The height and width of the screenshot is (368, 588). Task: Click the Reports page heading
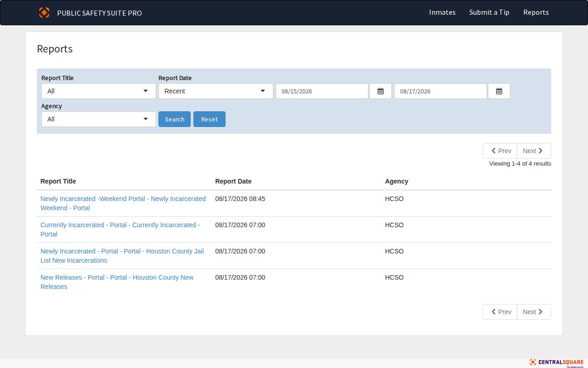coord(55,49)
